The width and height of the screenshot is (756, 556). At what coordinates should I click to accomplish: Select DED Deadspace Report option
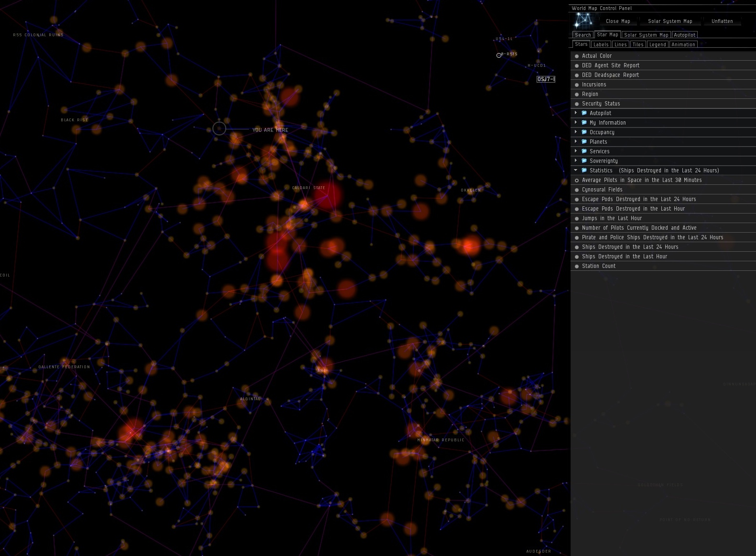point(663,75)
